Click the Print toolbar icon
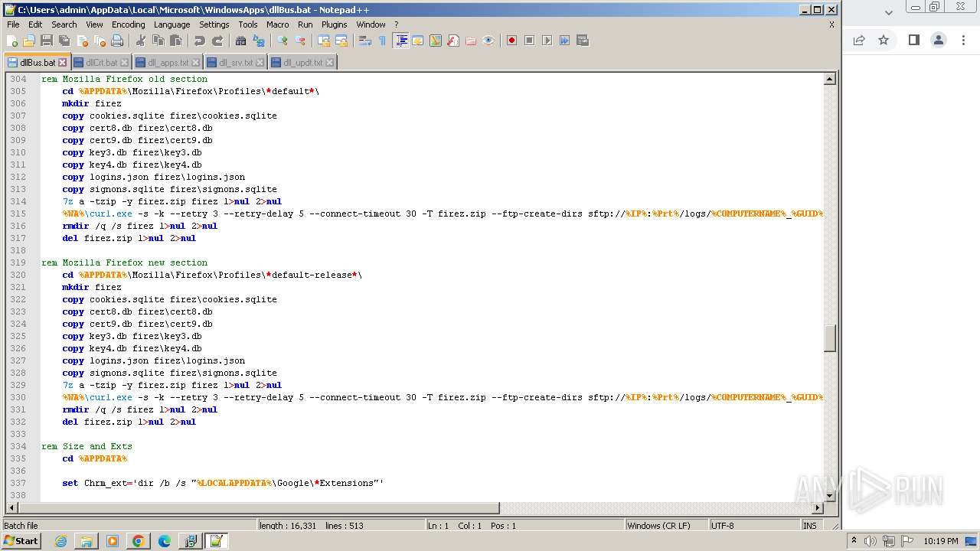 tap(117, 41)
